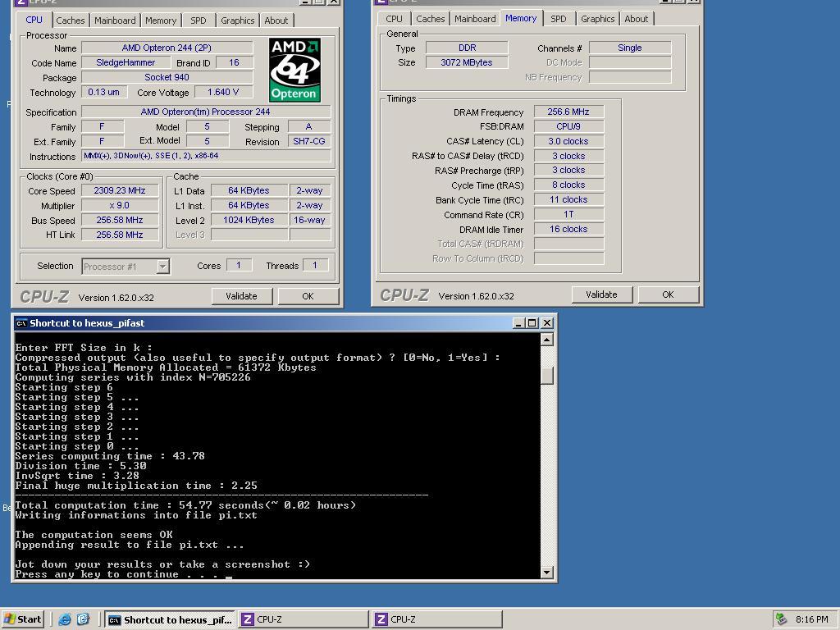Open Graphics tab in left CPU-Z window
This screenshot has width=840, height=630.
tap(237, 21)
